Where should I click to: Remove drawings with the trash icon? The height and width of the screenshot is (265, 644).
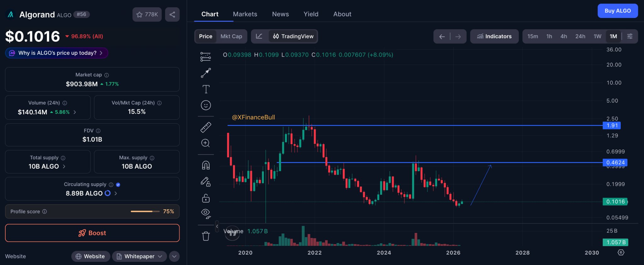[206, 236]
